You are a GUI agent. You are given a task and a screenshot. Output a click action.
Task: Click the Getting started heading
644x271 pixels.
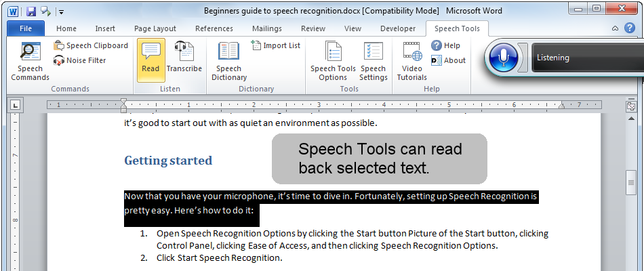168,161
